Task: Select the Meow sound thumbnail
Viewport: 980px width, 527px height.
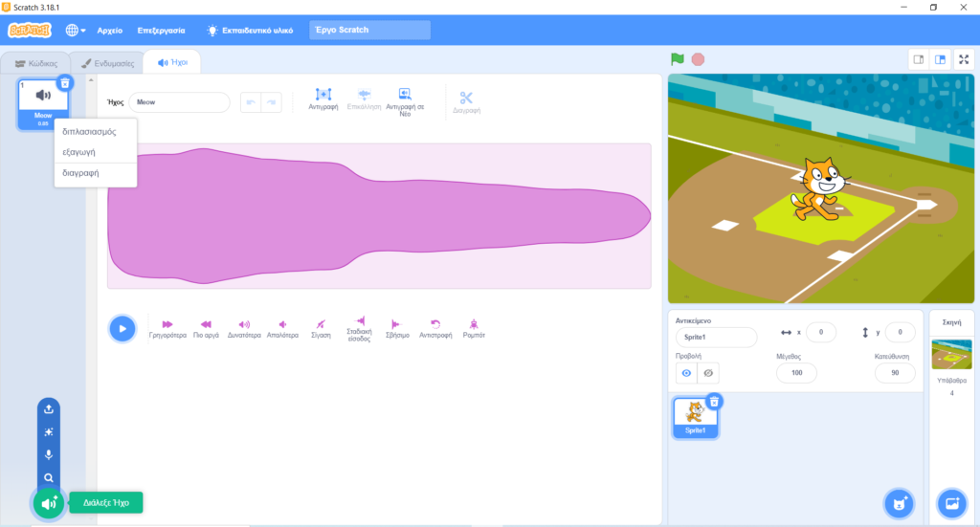Action: 42,103
